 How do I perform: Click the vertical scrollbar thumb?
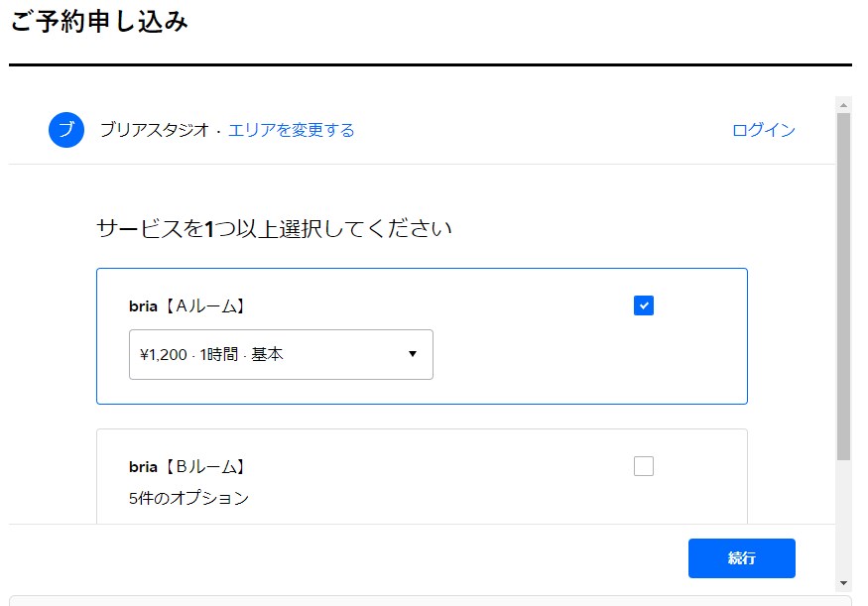coord(843,287)
